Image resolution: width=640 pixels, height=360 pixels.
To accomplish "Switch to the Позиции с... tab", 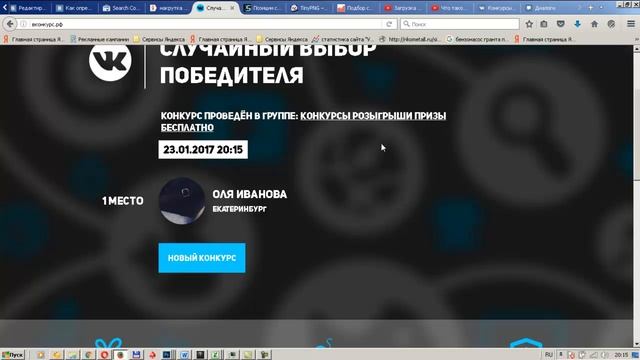I will (x=262, y=8).
